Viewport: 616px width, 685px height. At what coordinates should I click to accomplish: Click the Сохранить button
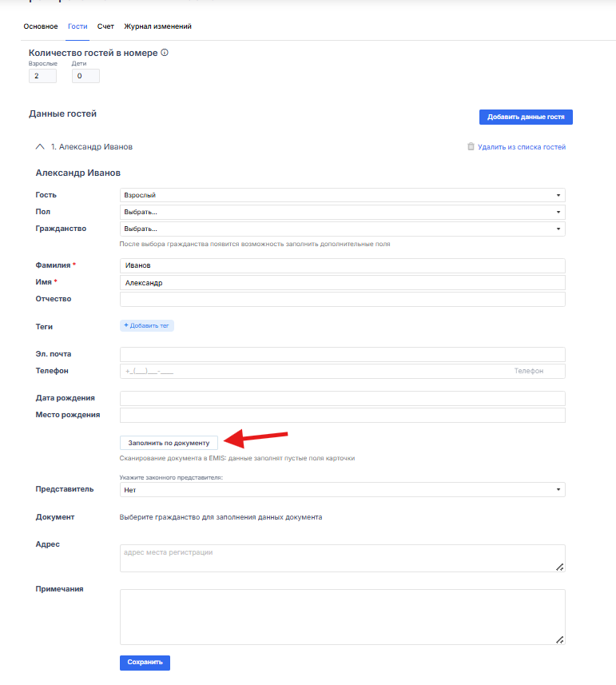145,663
